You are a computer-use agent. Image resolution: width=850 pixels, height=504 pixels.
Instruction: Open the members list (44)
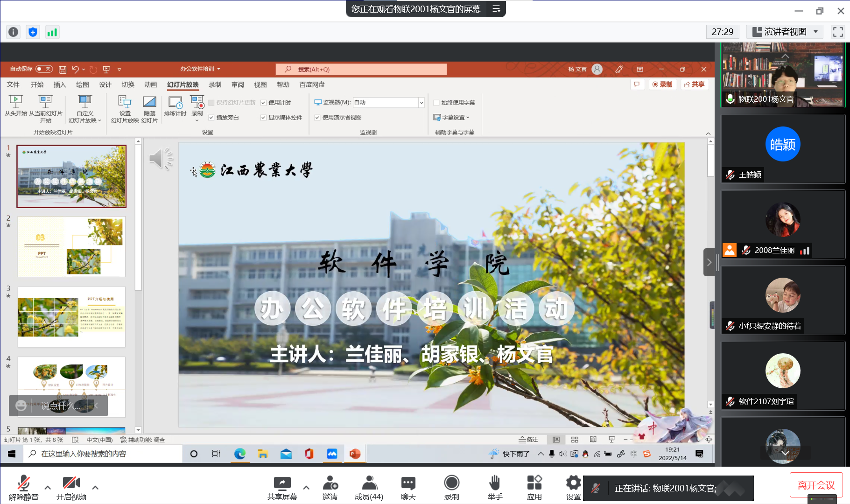pyautogui.click(x=369, y=483)
